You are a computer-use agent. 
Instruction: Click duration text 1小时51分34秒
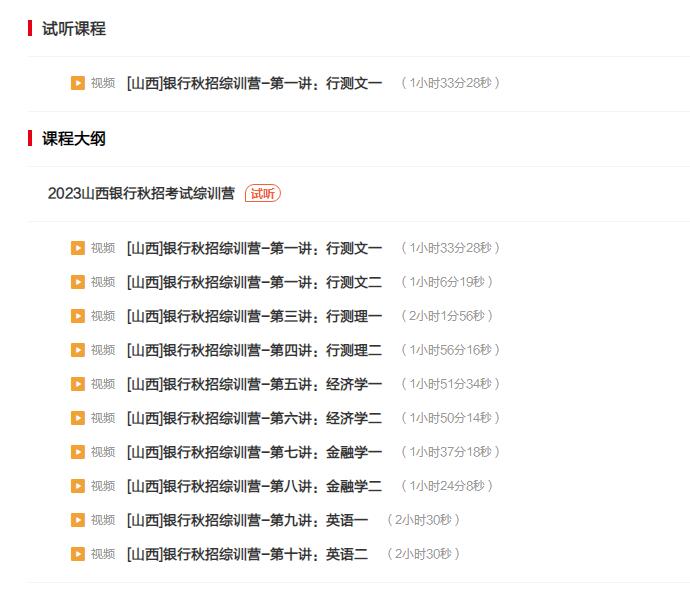(451, 384)
